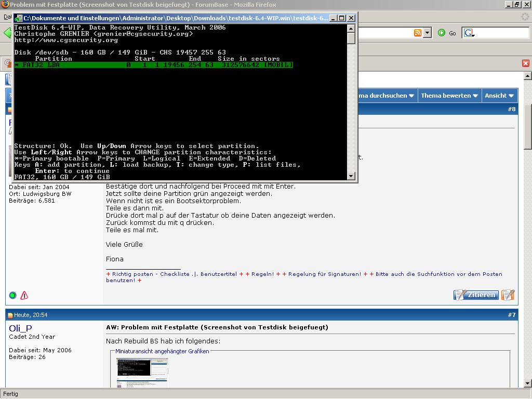Open the attached TestDisk screenshot thumbnail
The width and height of the screenshot is (532, 399).
142,372
